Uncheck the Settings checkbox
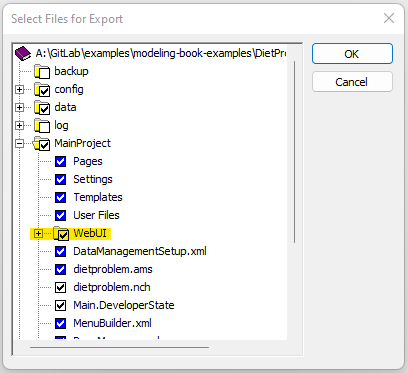 pos(60,179)
